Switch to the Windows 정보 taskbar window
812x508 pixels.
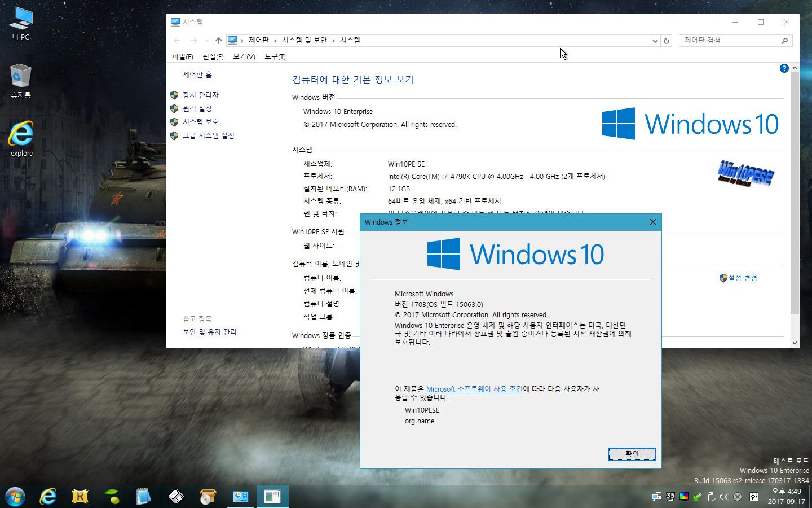pos(273,497)
